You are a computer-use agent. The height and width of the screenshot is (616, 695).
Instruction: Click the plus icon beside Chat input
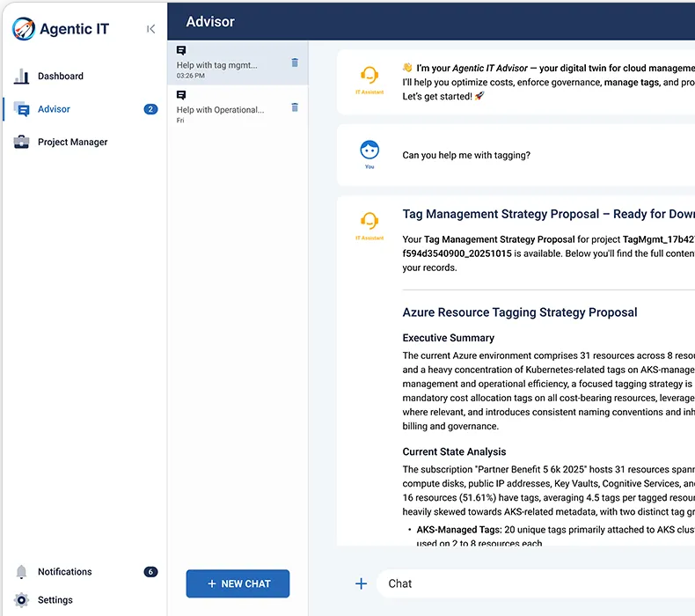[361, 583]
